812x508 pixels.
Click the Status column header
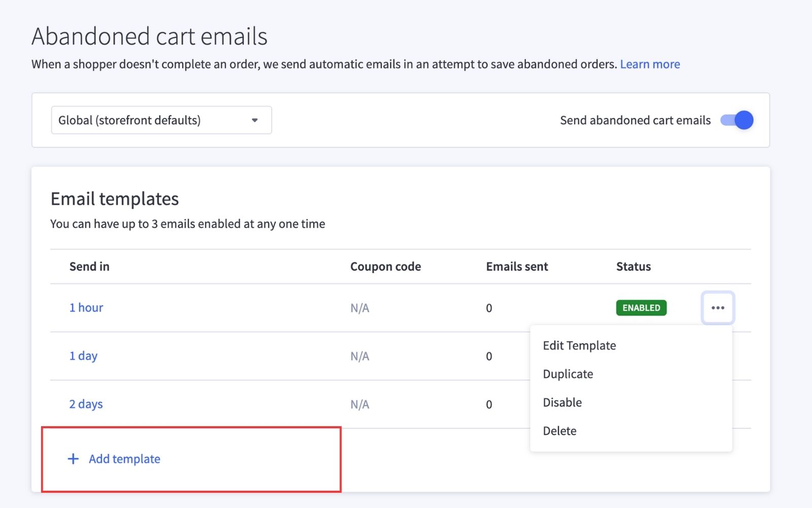click(633, 267)
